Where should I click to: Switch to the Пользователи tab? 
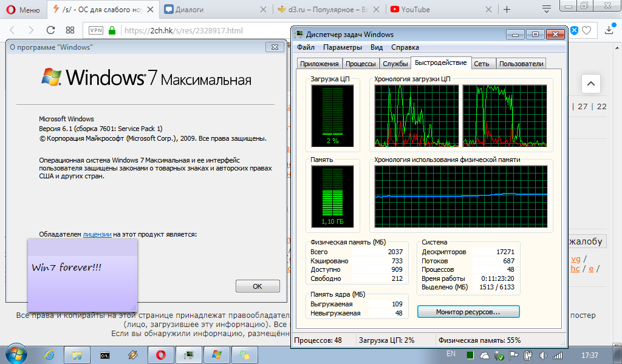pos(521,64)
